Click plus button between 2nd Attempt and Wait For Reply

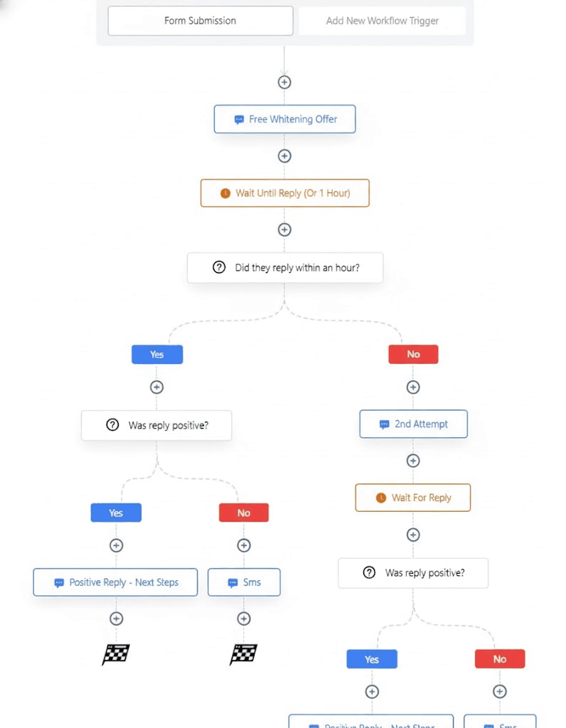pos(413,461)
